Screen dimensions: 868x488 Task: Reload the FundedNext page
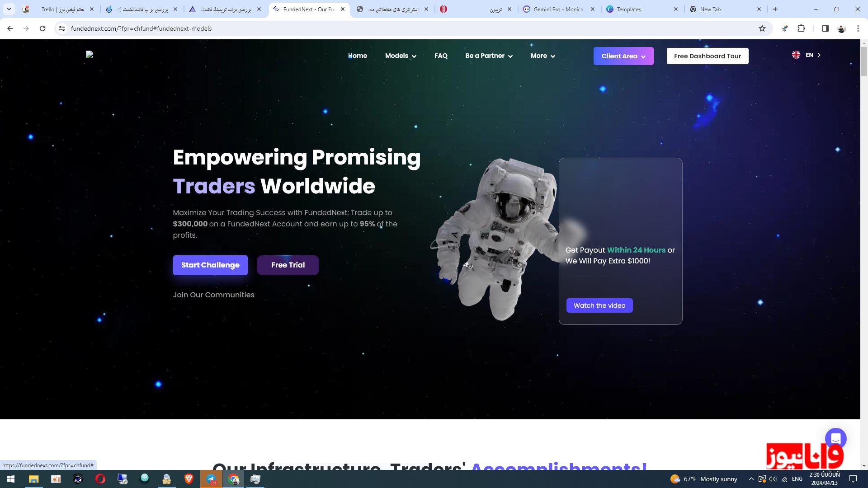42,28
